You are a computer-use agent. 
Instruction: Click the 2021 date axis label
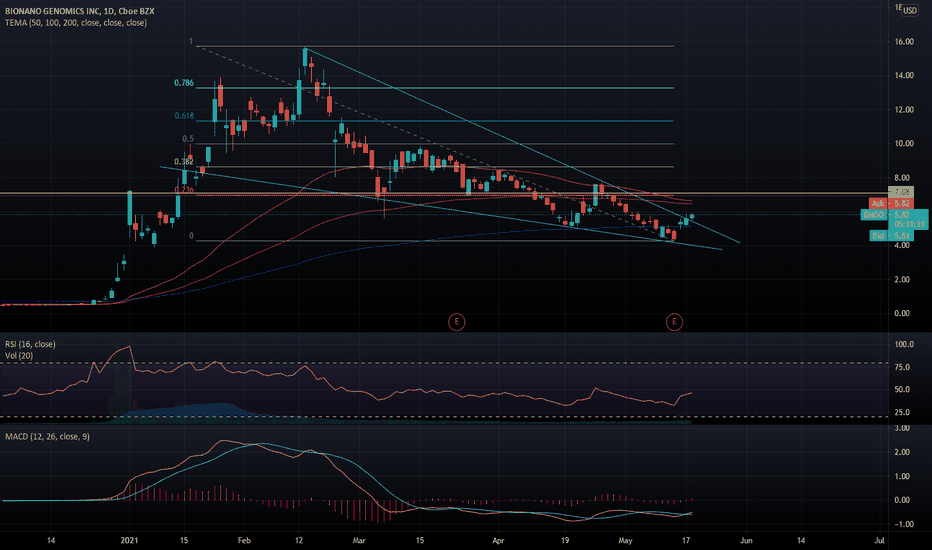click(x=129, y=540)
